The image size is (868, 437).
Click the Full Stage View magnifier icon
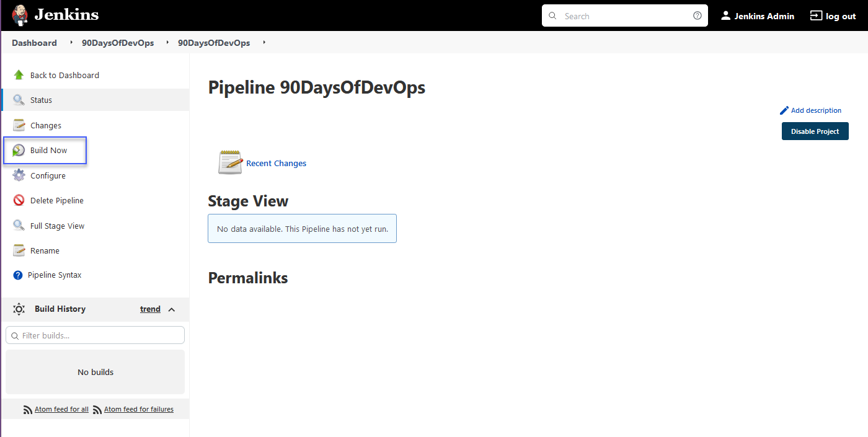(x=19, y=226)
